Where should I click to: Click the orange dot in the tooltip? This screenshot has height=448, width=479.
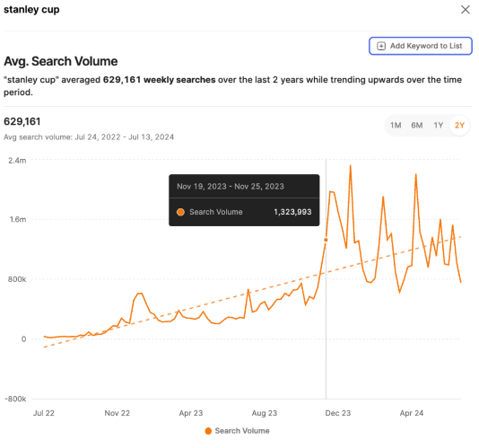[x=180, y=212]
